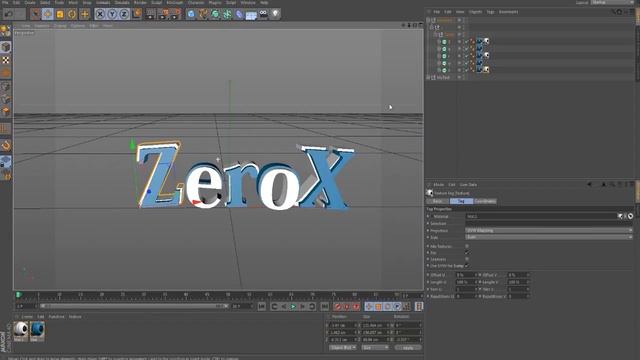Play the animation forward
Screen dimensions: 640x360
pyautogui.click(x=293, y=307)
